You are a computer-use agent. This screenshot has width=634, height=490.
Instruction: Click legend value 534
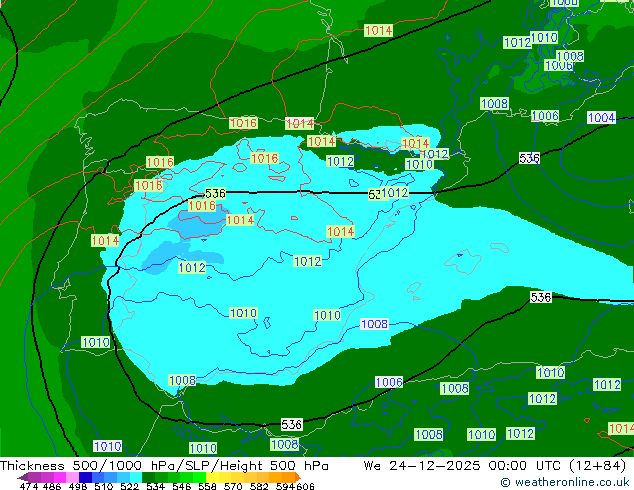tap(155, 486)
